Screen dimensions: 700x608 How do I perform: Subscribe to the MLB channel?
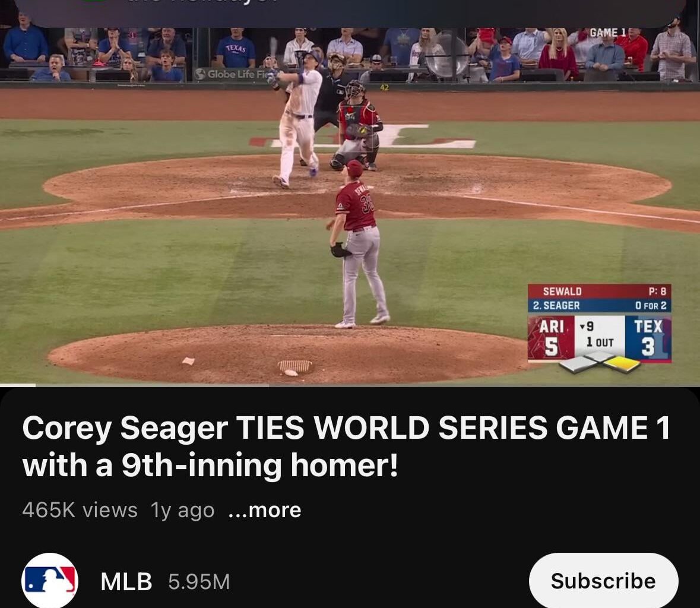pos(603,581)
